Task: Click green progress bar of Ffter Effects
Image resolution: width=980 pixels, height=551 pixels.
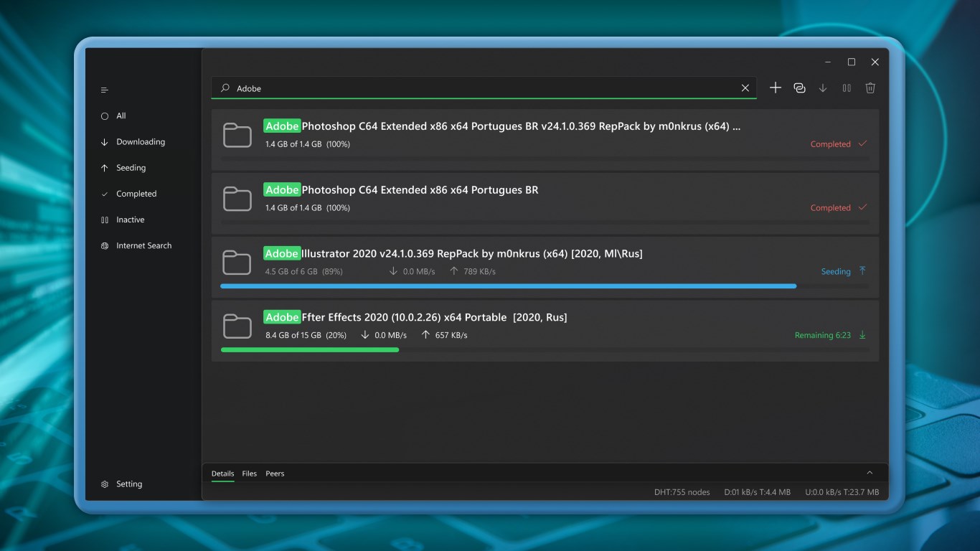Action: [x=310, y=349]
